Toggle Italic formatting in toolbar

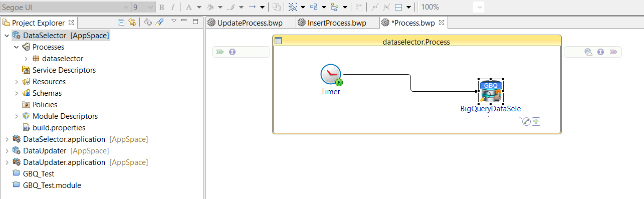click(173, 7)
